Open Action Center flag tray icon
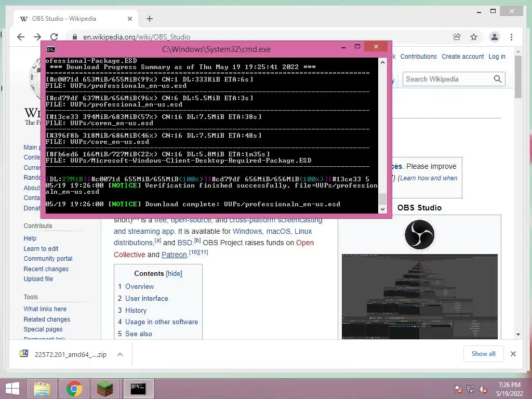 tap(458, 389)
